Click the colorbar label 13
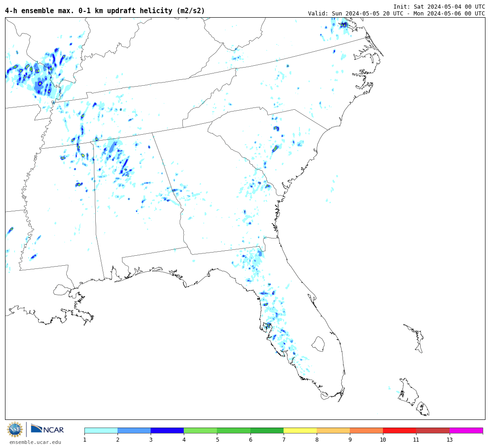The width and height of the screenshot is (490, 448). (x=450, y=440)
